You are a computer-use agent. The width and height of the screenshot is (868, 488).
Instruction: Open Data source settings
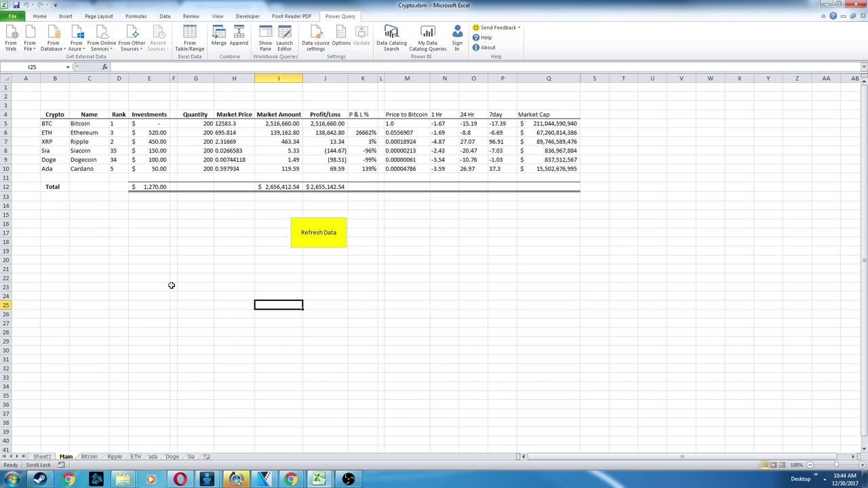(x=315, y=38)
